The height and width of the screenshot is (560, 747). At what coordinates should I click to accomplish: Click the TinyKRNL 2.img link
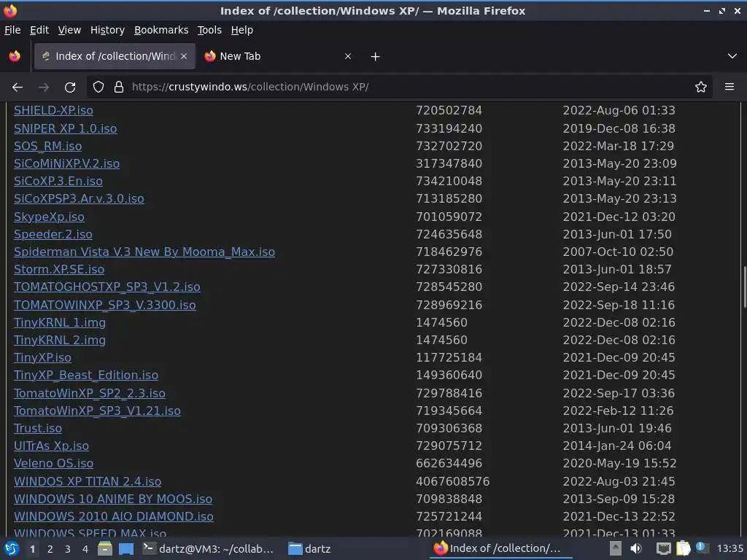pos(60,341)
